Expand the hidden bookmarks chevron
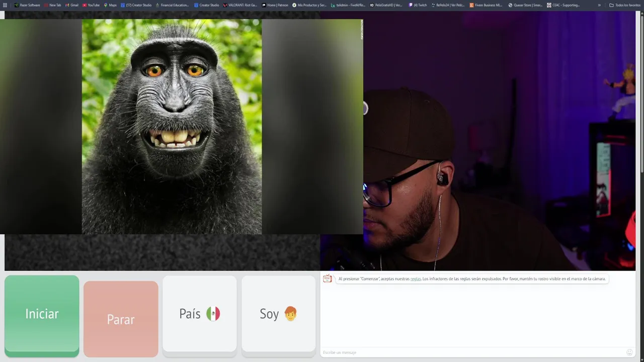The height and width of the screenshot is (362, 644). 599,5
